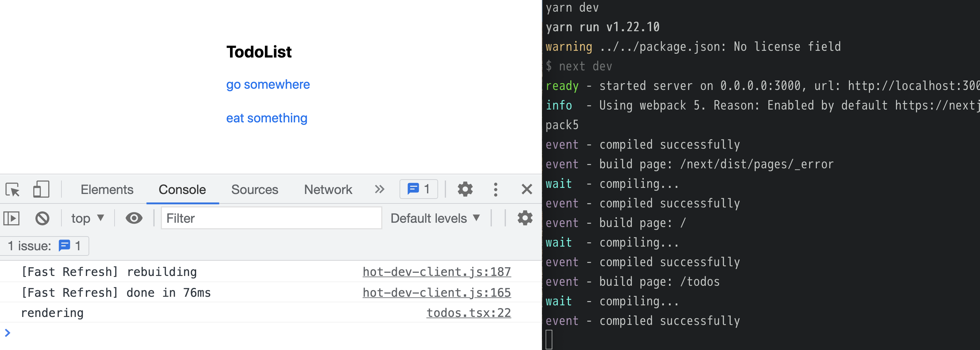Click the console Filter input field
The image size is (980, 350).
coord(271,218)
